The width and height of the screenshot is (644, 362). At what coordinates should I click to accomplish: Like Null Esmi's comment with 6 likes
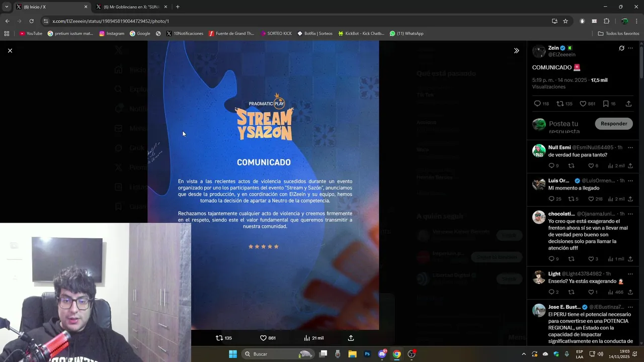pyautogui.click(x=593, y=166)
